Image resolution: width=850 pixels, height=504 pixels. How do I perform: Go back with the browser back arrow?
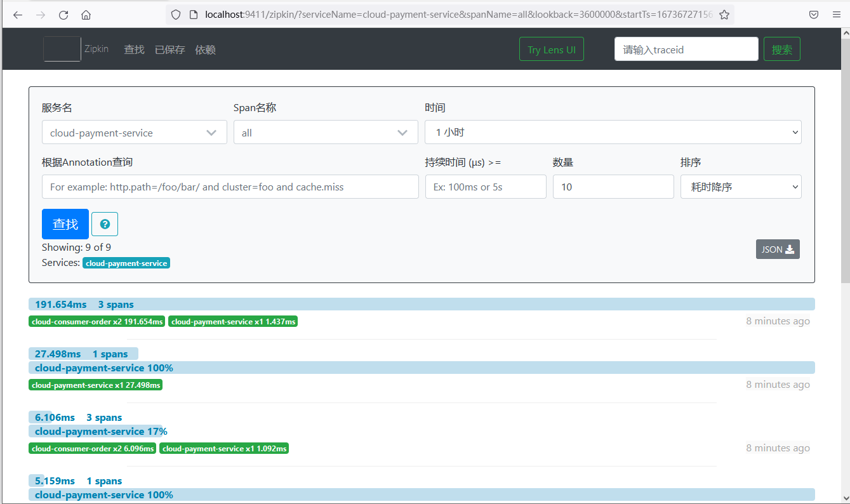coord(18,15)
